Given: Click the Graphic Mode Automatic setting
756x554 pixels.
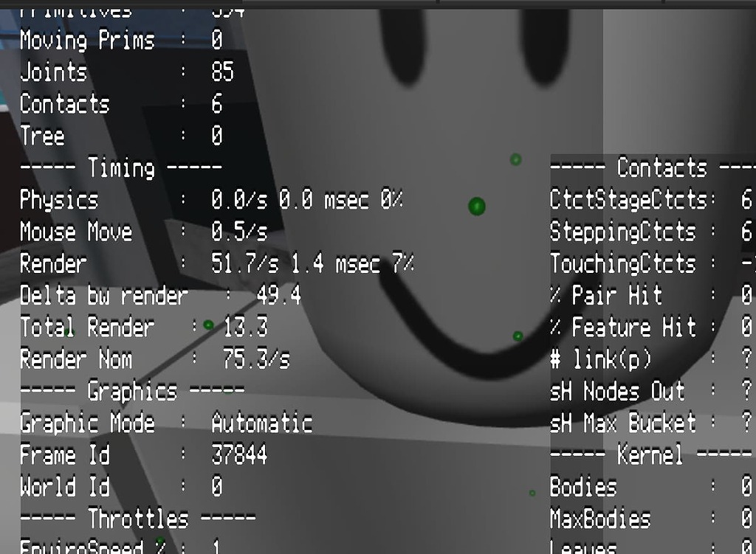Looking at the screenshot, I should click(x=166, y=423).
